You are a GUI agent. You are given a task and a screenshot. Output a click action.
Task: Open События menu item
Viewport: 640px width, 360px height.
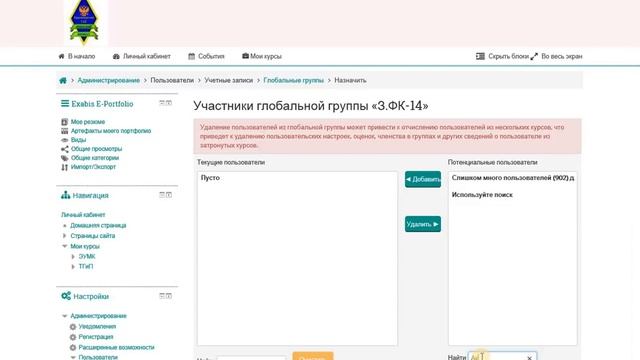(206, 56)
